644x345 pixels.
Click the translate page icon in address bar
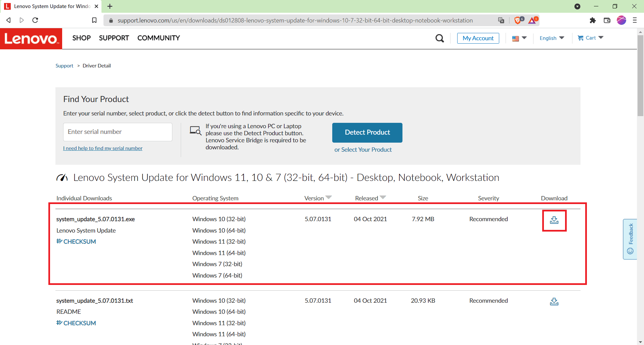(x=501, y=20)
